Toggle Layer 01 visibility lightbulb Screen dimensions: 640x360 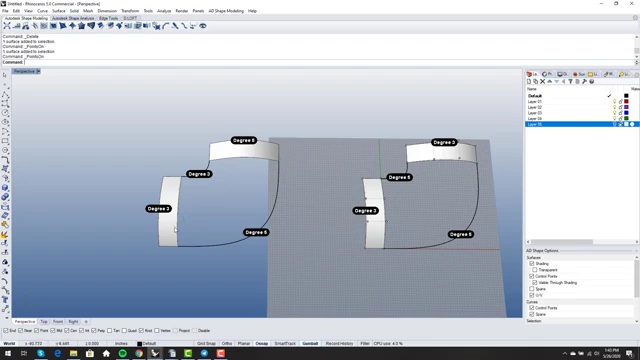(614, 102)
